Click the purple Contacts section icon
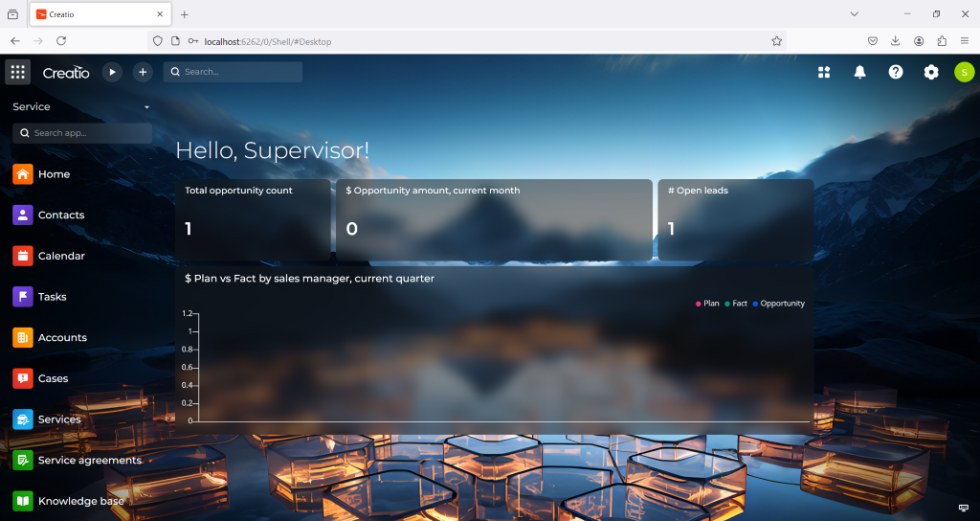This screenshot has height=521, width=980. point(23,215)
